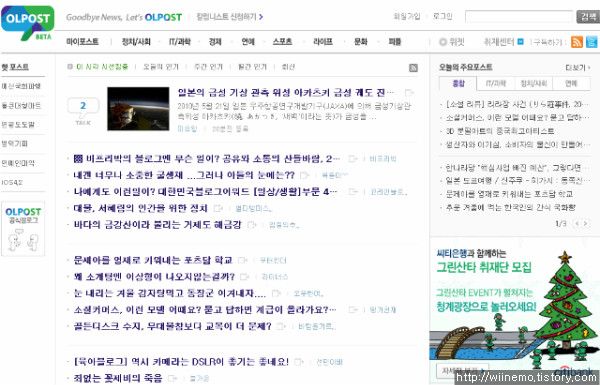Screen dimensions: 600x385
Task: Open the satellite thumbnail image
Action: [x=138, y=109]
